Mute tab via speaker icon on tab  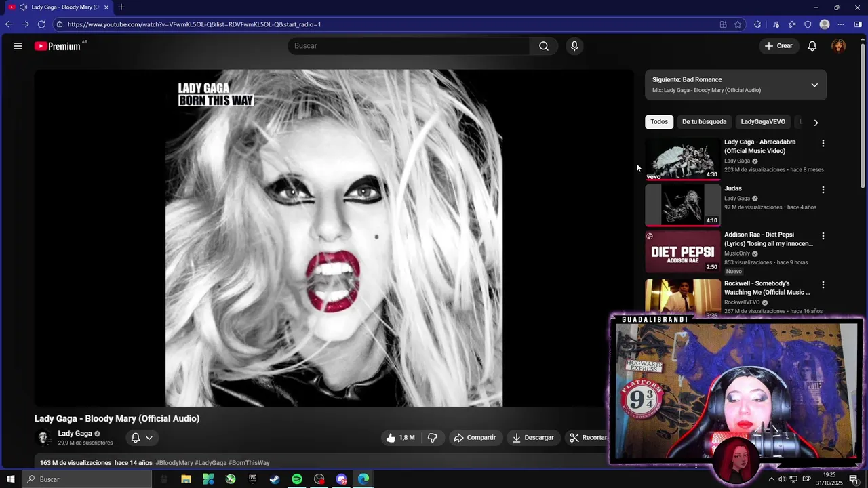coord(23,7)
